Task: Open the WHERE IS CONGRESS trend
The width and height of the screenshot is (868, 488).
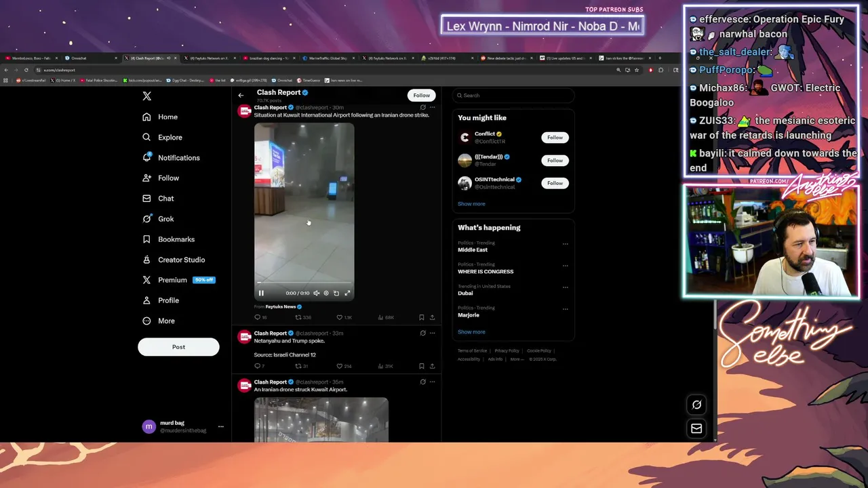Action: click(486, 271)
